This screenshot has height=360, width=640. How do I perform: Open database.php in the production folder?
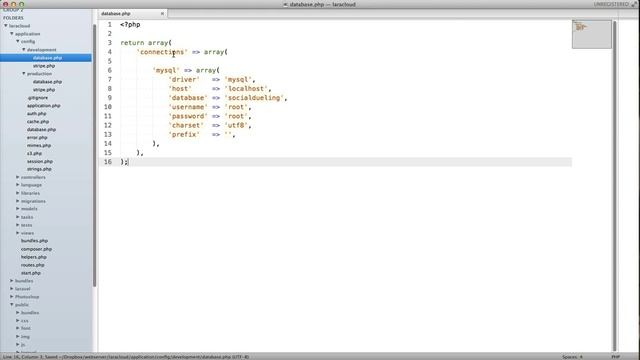[x=47, y=82]
